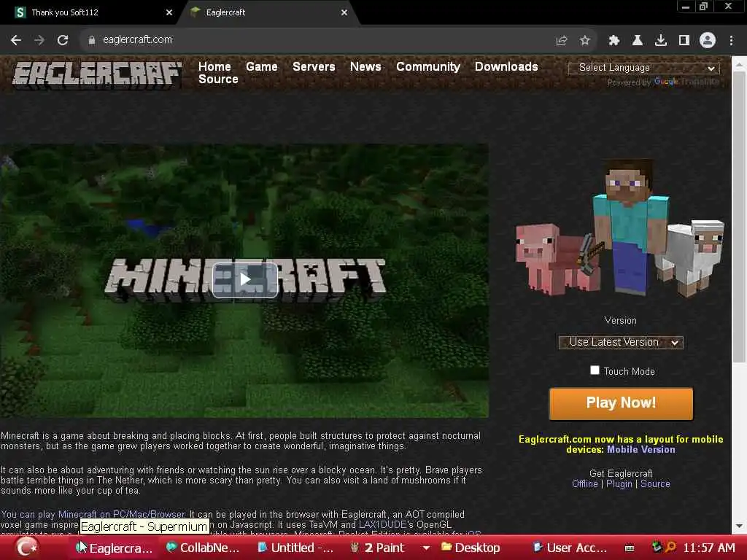The image size is (747, 560).
Task: Click the Play Now! button
Action: coord(621,403)
